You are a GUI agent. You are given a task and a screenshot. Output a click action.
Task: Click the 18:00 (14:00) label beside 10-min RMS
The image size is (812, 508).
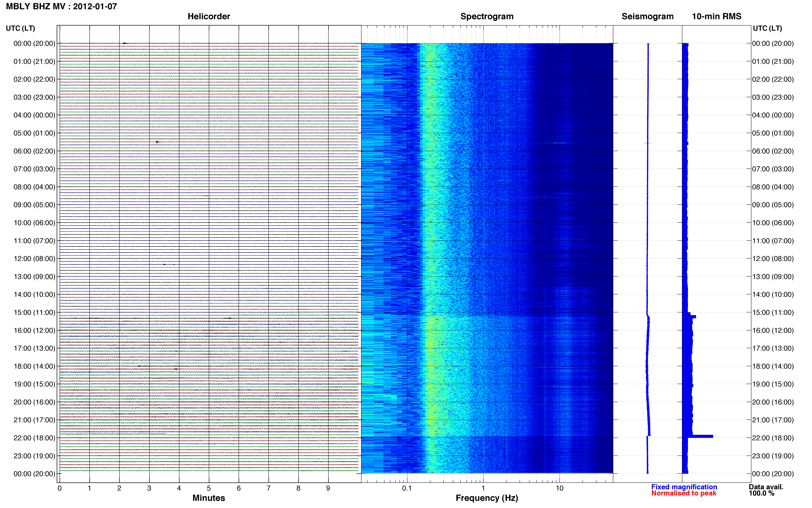pyautogui.click(x=773, y=366)
